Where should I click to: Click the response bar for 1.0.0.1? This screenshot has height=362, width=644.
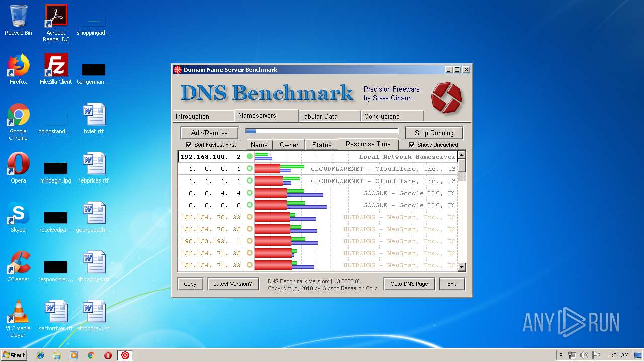[x=280, y=169]
